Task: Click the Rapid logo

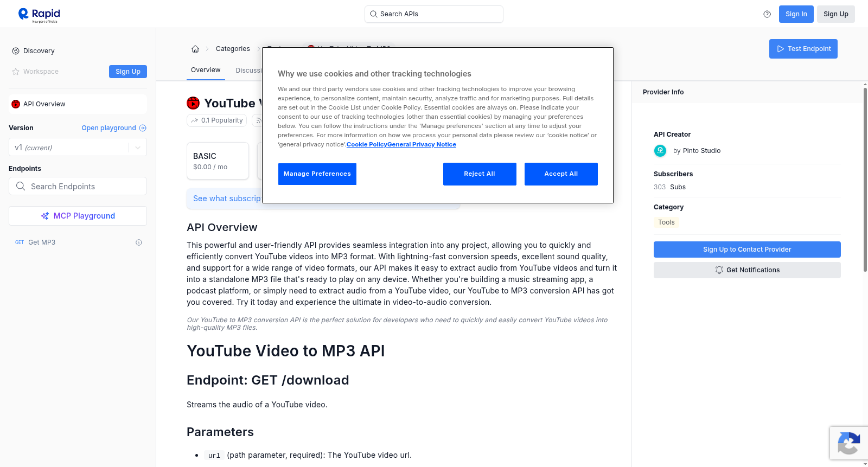Action: [39, 15]
